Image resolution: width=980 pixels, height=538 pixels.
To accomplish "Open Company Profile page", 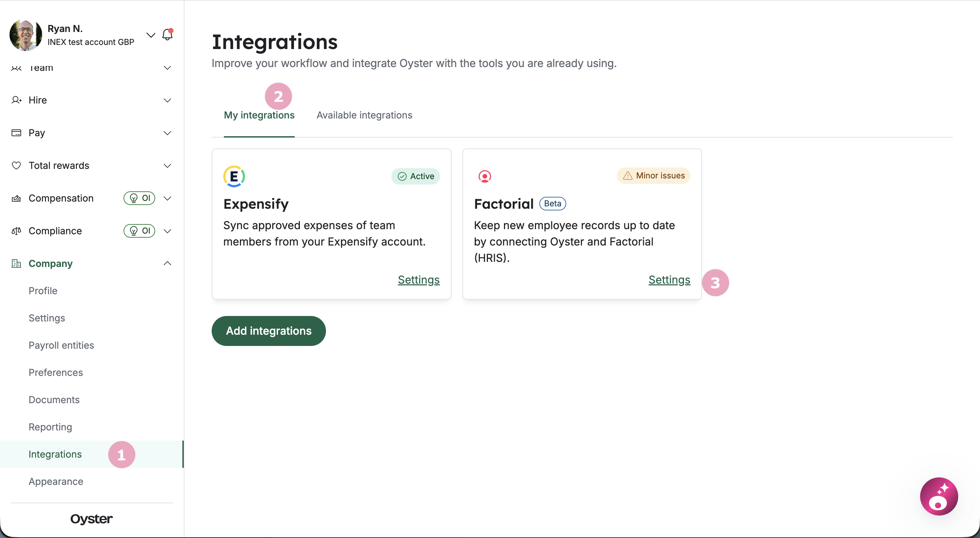I will click(43, 290).
